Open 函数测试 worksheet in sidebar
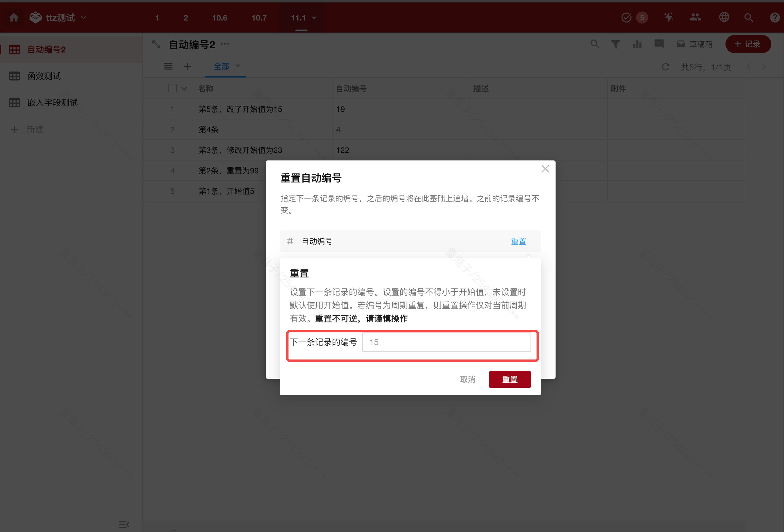Viewport: 784px width, 532px height. point(71,76)
